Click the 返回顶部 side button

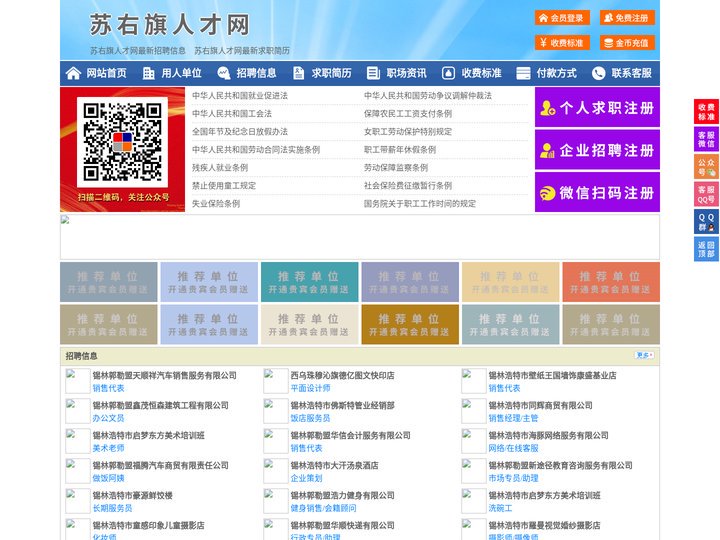pyautogui.click(x=706, y=249)
